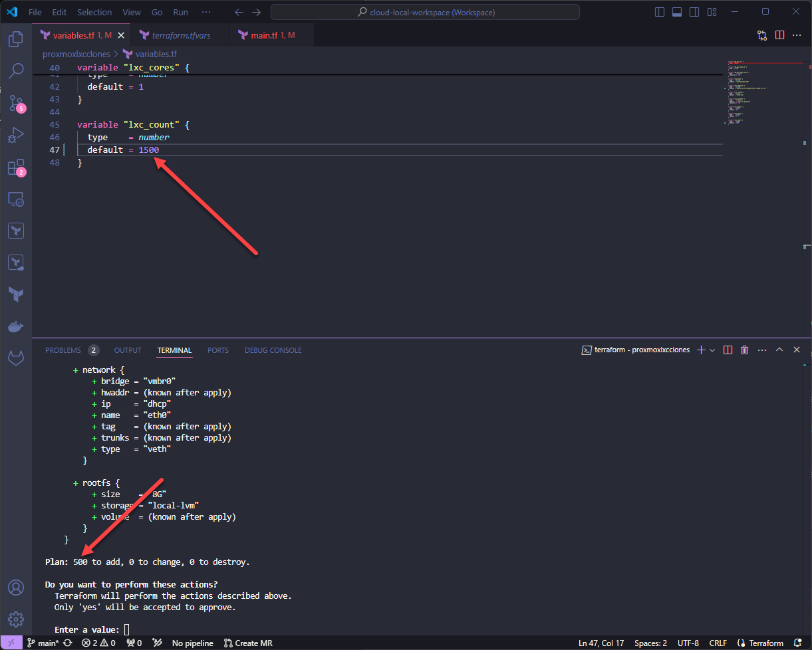Click Create MR in the status bar
Screen dimensions: 812x650
pyautogui.click(x=248, y=643)
